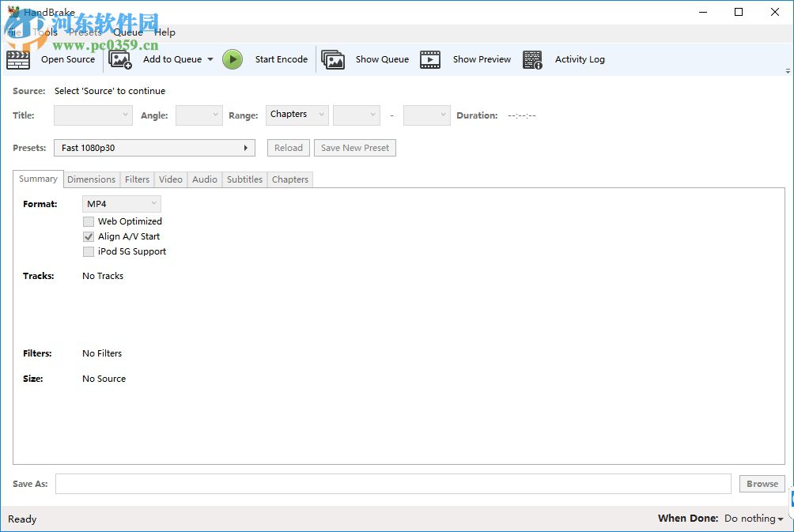
Task: Click Save New Preset button
Action: click(x=355, y=148)
